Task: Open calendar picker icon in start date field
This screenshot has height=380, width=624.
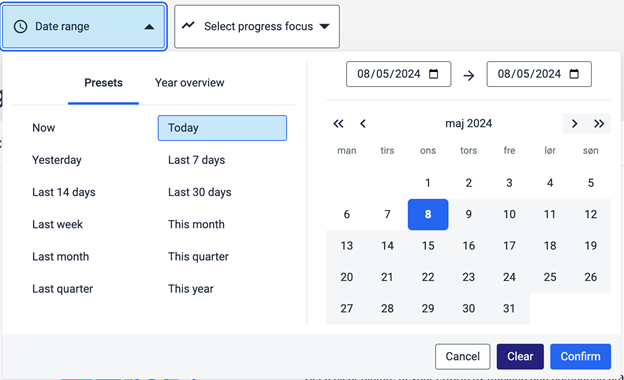Action: click(433, 74)
